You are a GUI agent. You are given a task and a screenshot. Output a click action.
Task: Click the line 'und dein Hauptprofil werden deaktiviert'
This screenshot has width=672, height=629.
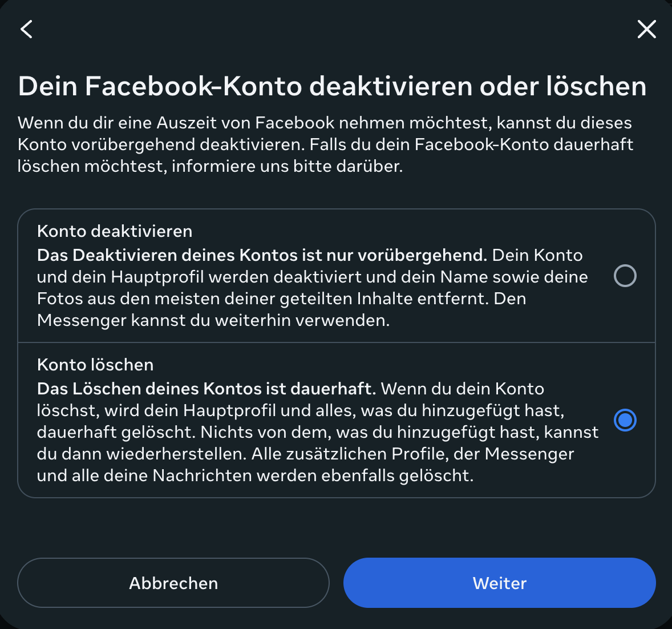(x=312, y=277)
